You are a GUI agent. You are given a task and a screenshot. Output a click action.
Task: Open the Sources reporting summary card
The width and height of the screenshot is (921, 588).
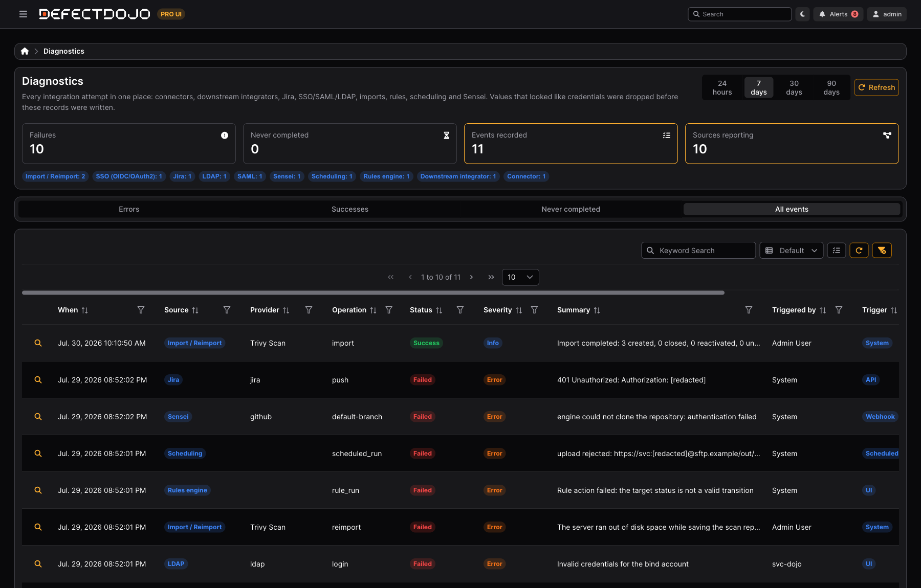click(792, 143)
